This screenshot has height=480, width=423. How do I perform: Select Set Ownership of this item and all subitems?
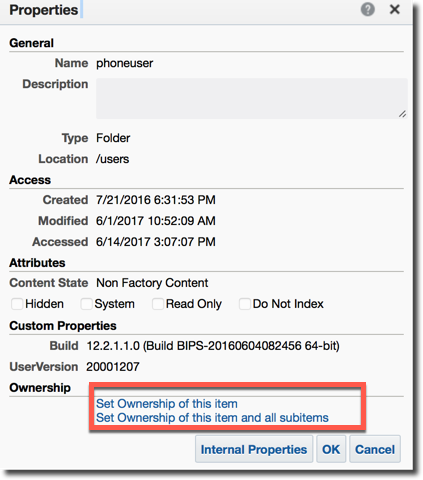tap(212, 418)
